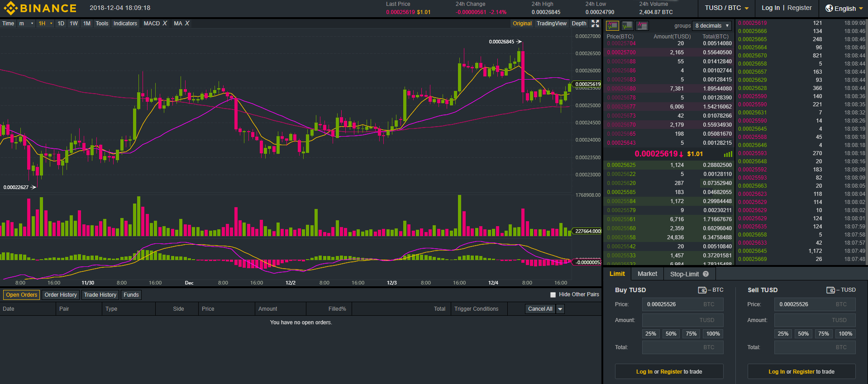Click the Binance logo
This screenshot has height=384, width=868.
pyautogui.click(x=40, y=8)
